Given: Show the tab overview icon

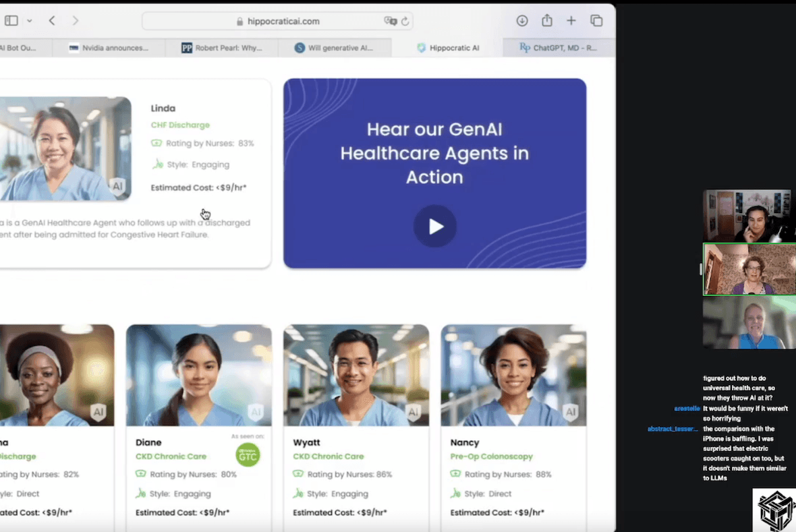Looking at the screenshot, I should 596,21.
